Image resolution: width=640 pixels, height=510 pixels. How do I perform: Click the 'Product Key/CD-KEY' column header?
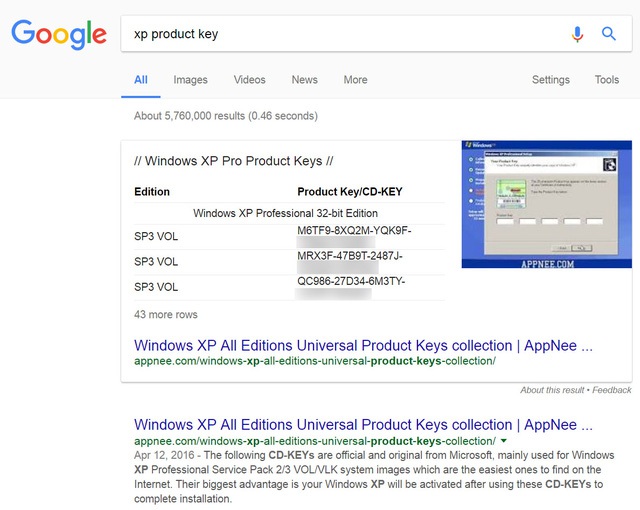[350, 192]
